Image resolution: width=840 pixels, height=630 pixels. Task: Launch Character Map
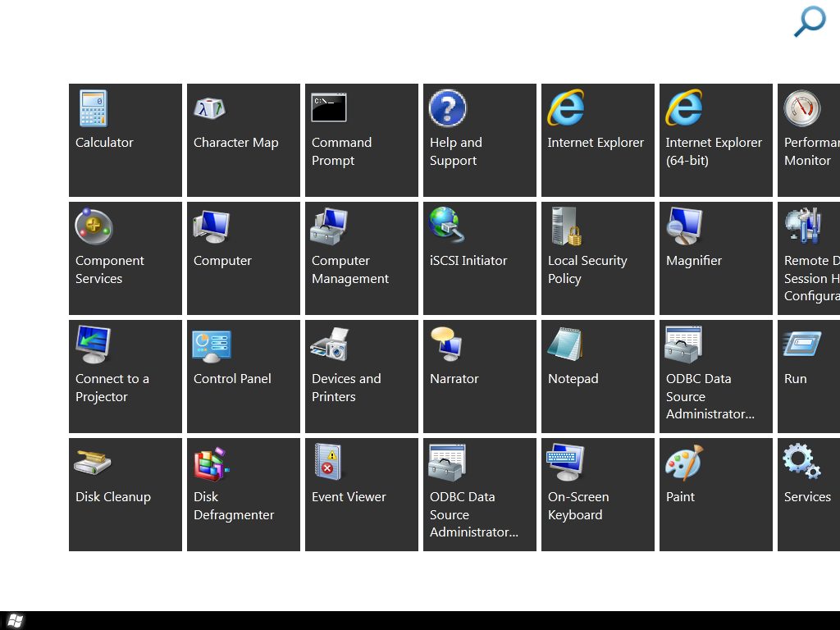coord(244,140)
